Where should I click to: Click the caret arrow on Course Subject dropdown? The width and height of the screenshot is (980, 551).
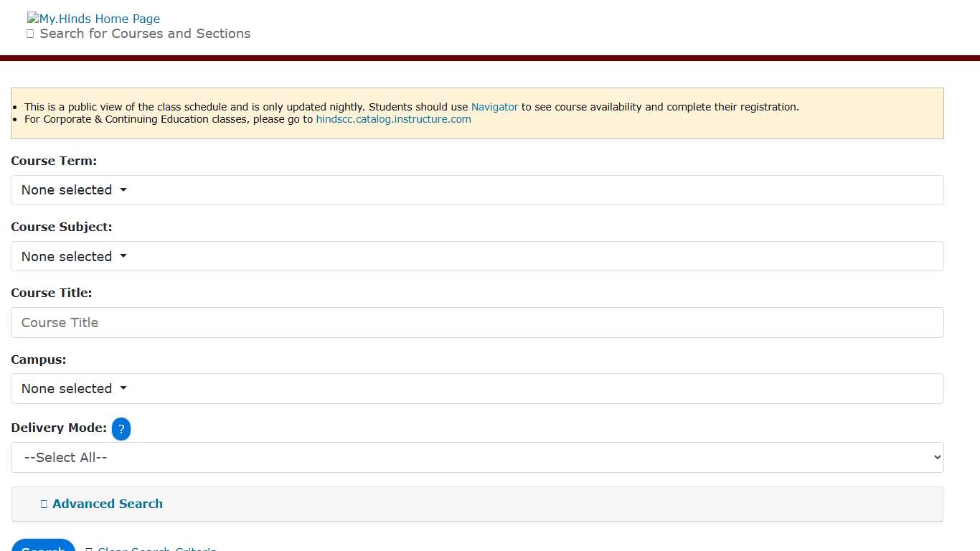(x=123, y=256)
